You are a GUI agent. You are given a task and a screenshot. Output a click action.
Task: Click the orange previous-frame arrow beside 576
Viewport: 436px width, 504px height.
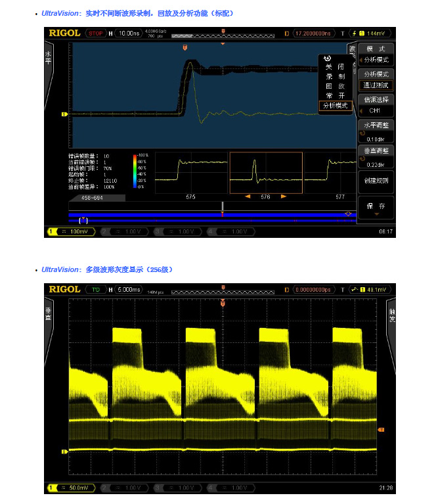tap(248, 196)
